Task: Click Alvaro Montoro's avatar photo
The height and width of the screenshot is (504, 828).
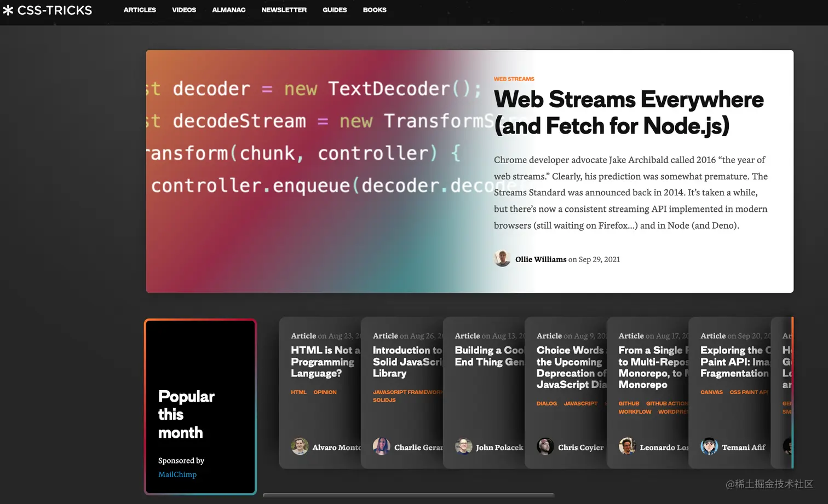Action: coord(300,447)
